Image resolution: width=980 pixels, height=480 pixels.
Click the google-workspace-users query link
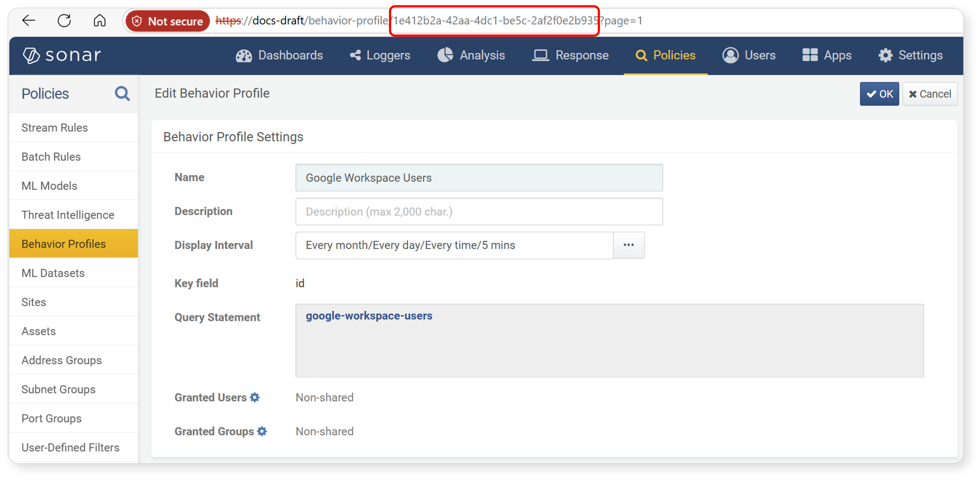pyautogui.click(x=369, y=316)
